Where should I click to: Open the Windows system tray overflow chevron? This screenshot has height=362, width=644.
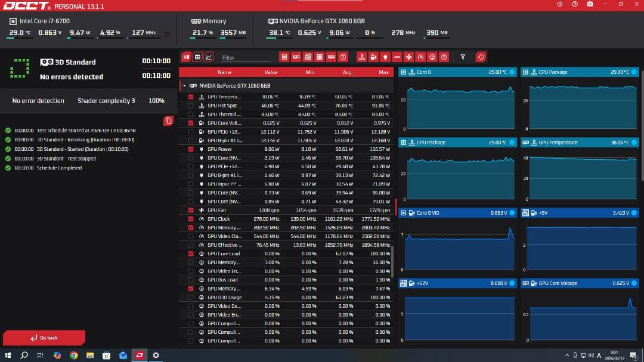click(x=565, y=355)
